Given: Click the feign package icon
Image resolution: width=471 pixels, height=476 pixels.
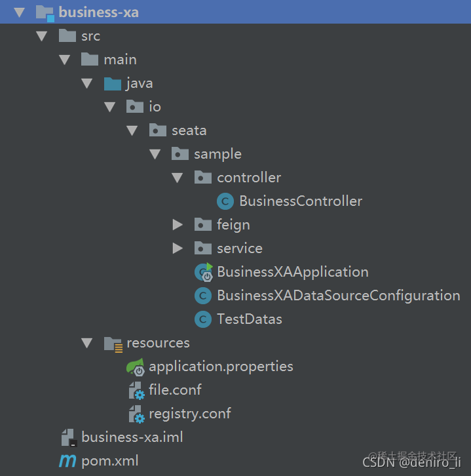Looking at the screenshot, I should tap(203, 224).
